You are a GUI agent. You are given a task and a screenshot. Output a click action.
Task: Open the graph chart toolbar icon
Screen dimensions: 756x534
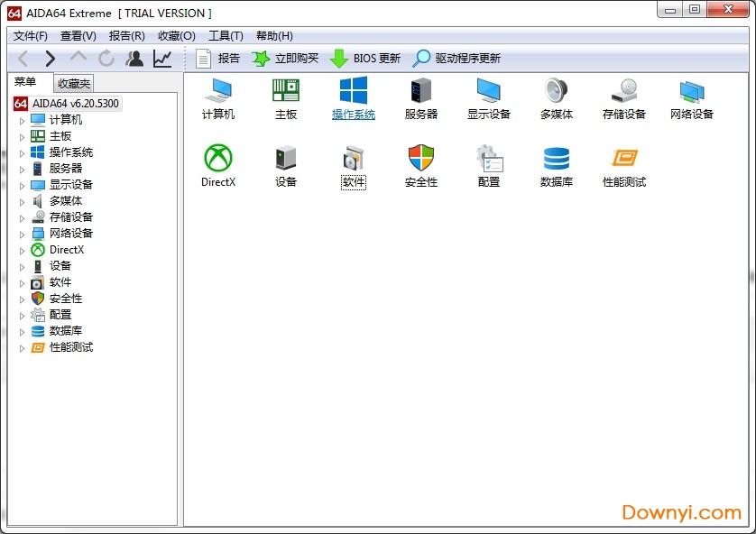coord(162,59)
